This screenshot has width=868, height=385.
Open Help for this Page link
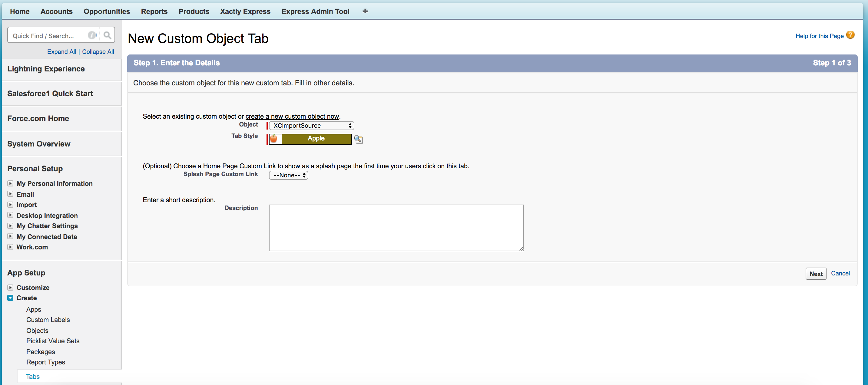(820, 36)
